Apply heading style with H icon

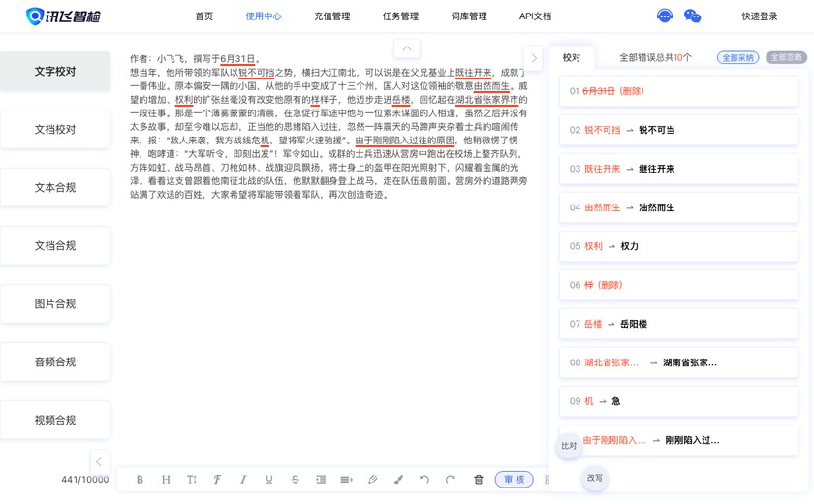tap(166, 480)
